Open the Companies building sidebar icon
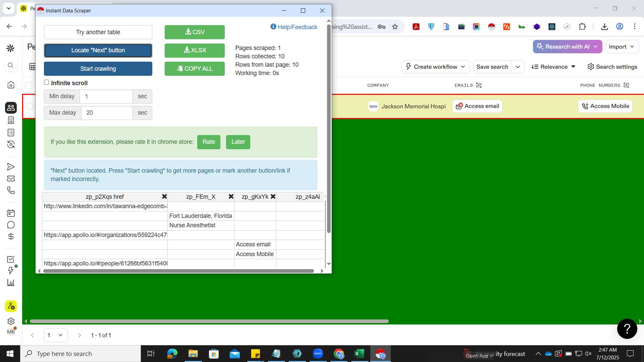Image resolution: width=644 pixels, height=362 pixels. [x=11, y=120]
